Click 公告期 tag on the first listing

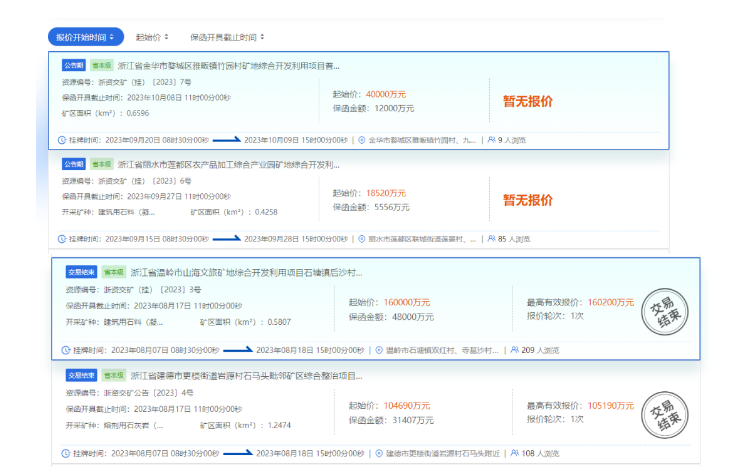pyautogui.click(x=74, y=65)
